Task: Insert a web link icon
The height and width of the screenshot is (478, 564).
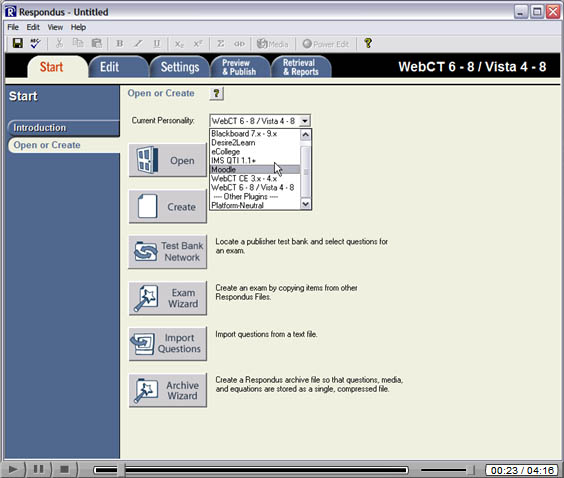Action: point(239,44)
